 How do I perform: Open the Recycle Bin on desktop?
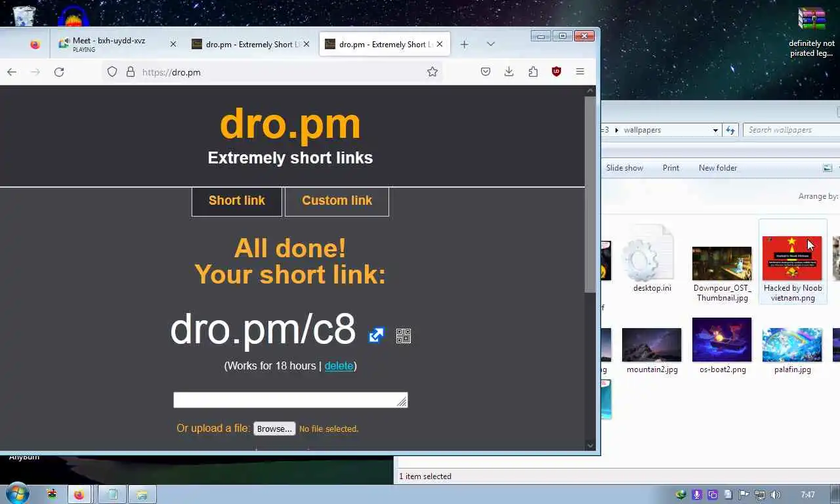click(x=24, y=16)
